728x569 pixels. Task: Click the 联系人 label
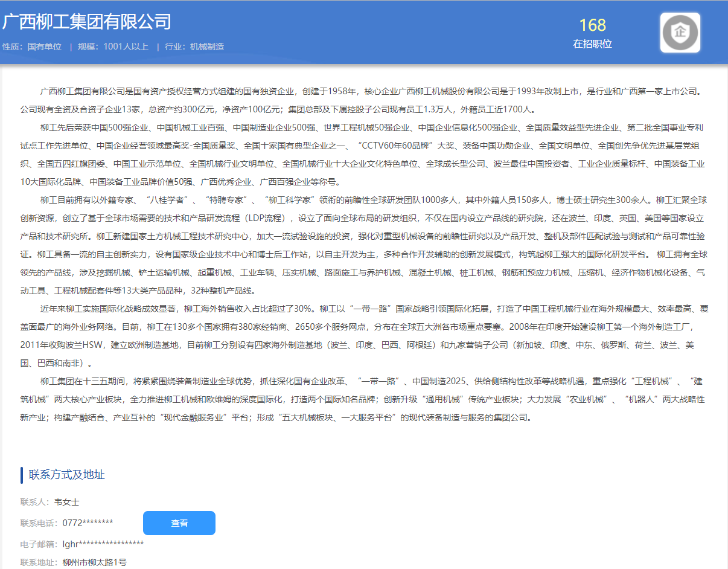[36, 502]
